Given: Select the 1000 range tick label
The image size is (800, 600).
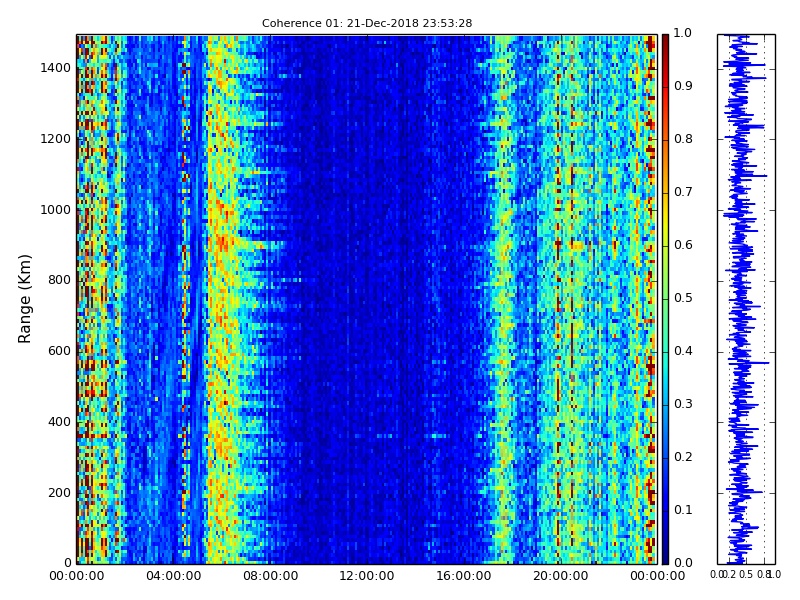Looking at the screenshot, I should (x=56, y=210).
